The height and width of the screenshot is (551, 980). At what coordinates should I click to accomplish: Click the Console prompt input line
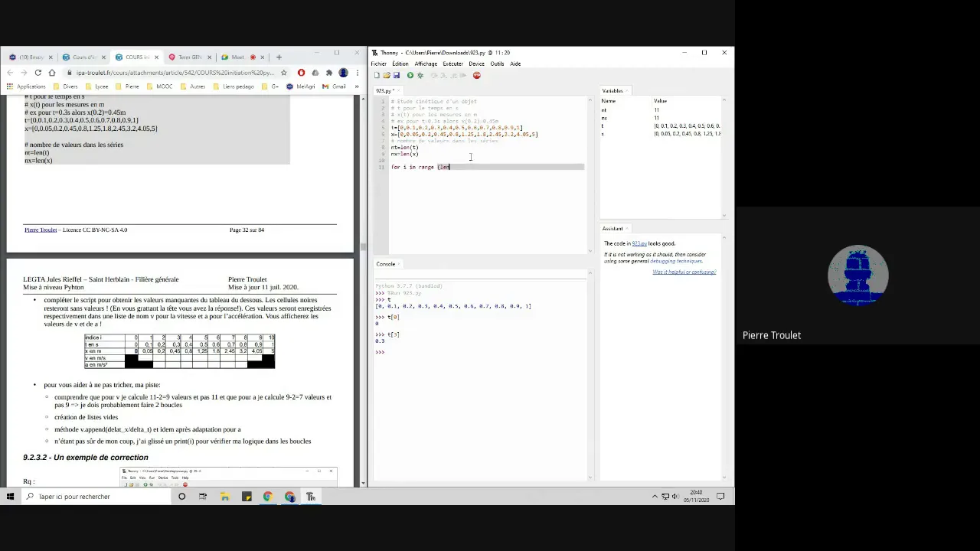[482, 352]
